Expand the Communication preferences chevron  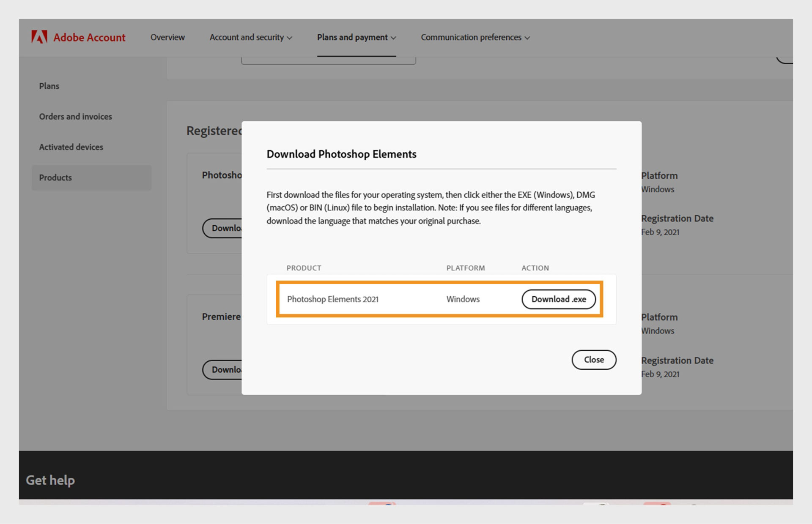527,38
